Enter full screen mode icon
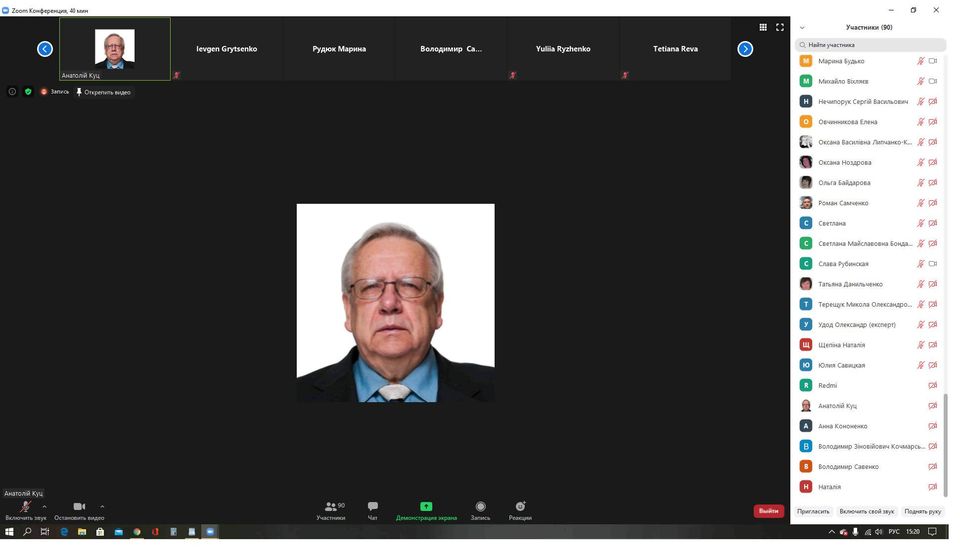The height and width of the screenshot is (553, 960). (x=780, y=27)
